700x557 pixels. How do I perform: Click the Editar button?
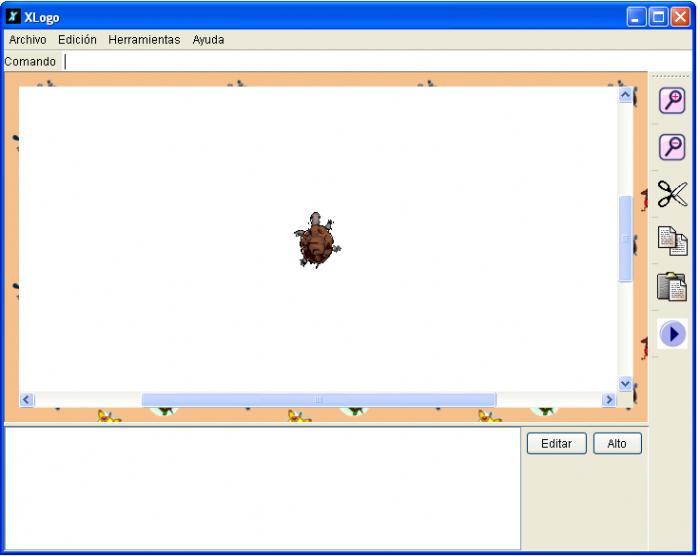[x=556, y=443]
